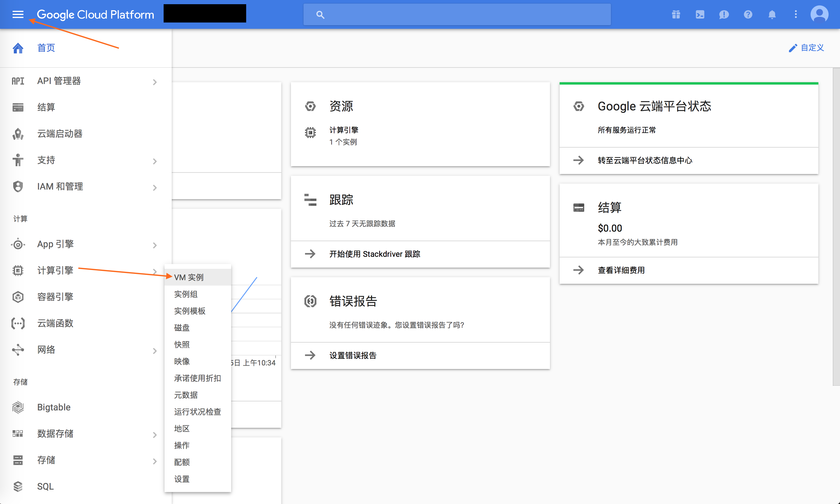Click the top search input field
Screen dimensions: 840x504
(x=457, y=15)
